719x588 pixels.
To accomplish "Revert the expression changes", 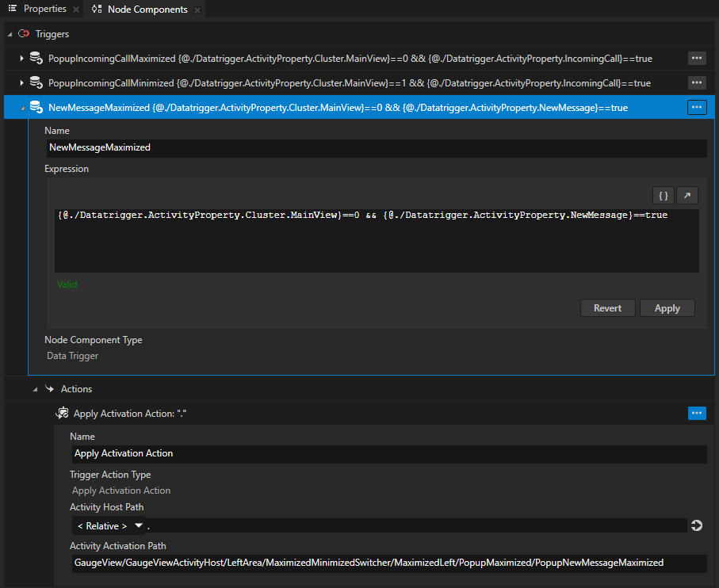I will tap(607, 307).
